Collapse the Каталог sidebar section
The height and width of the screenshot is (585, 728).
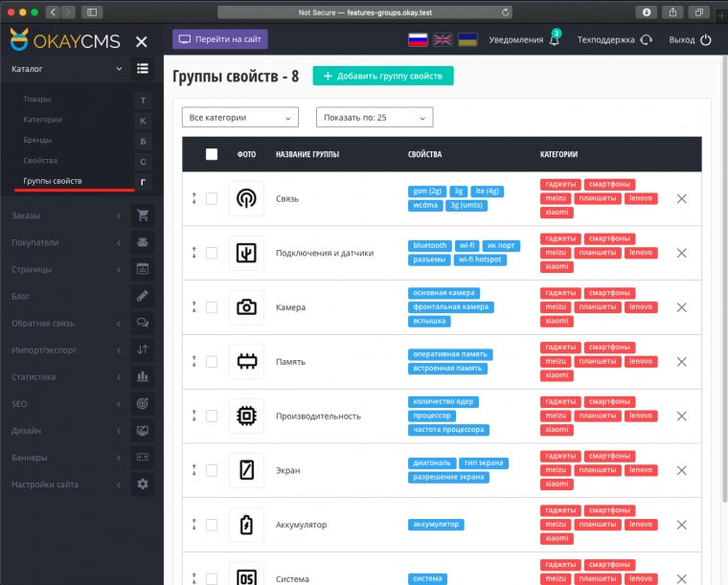[118, 69]
